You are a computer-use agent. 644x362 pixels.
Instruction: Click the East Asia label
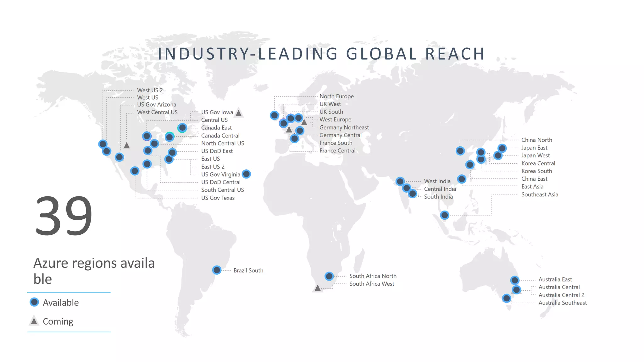click(532, 187)
